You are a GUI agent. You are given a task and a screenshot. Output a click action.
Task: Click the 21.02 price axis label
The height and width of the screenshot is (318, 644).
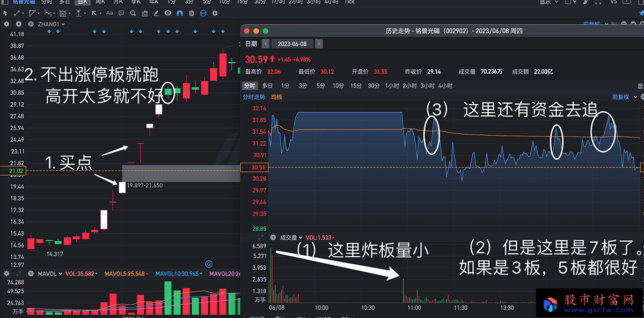coord(12,171)
